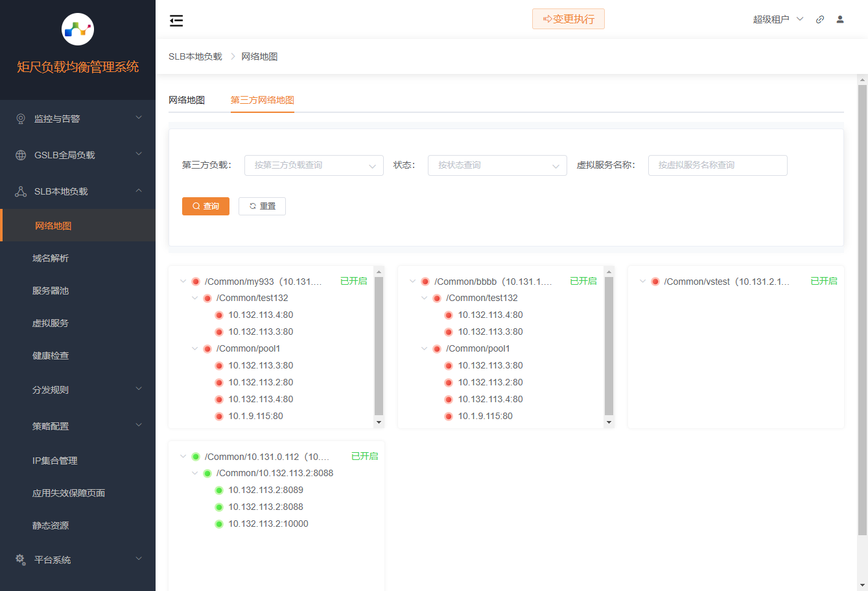Click the scrollbar in the /Common/my933 card
This screenshot has height=591, width=868.
[379, 345]
